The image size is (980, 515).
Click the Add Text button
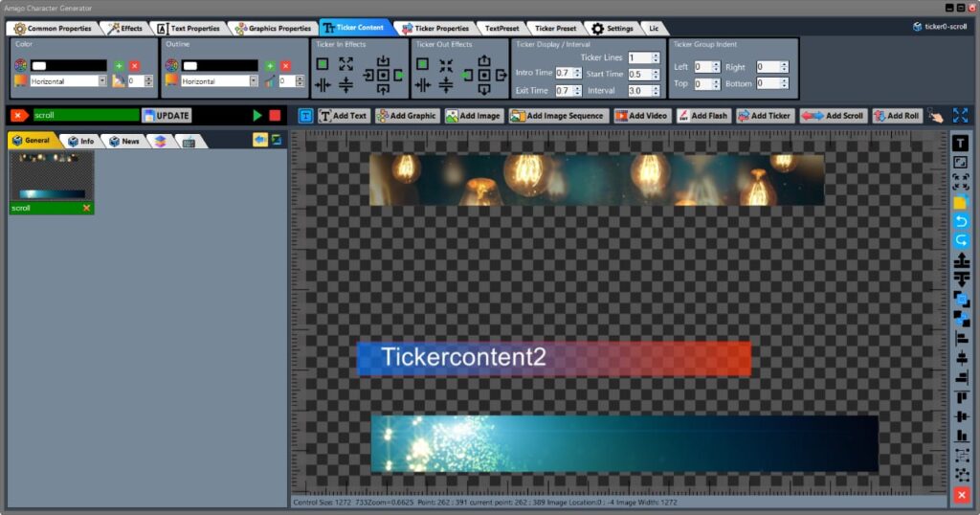tap(344, 116)
